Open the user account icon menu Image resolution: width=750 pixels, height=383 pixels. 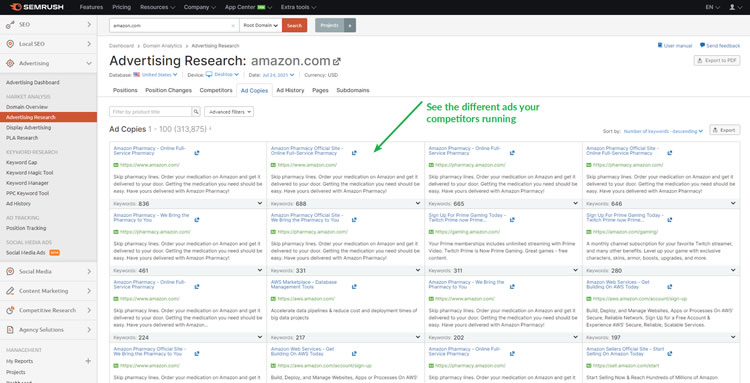[732, 7]
